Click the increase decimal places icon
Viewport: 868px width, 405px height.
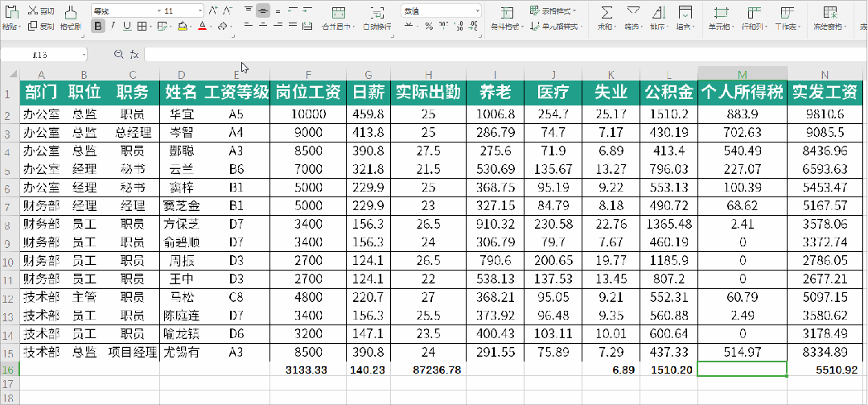(459, 26)
